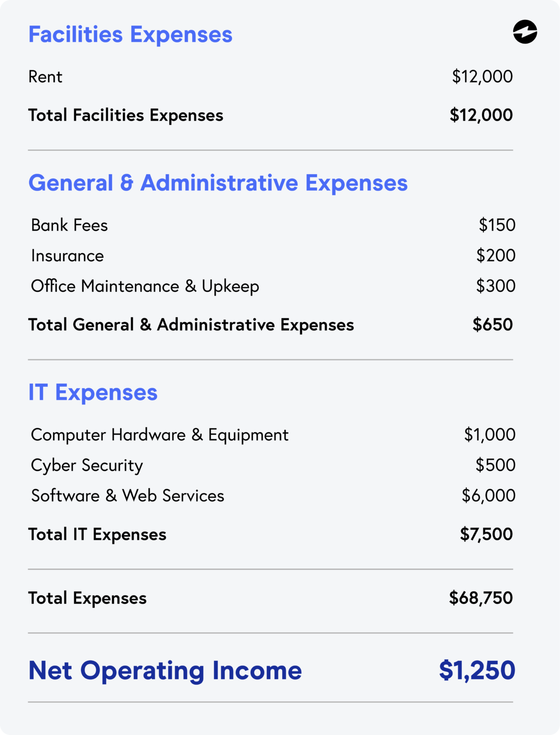The height and width of the screenshot is (735, 560).
Task: Select the Total Facilities Expenses label
Action: coord(126,115)
